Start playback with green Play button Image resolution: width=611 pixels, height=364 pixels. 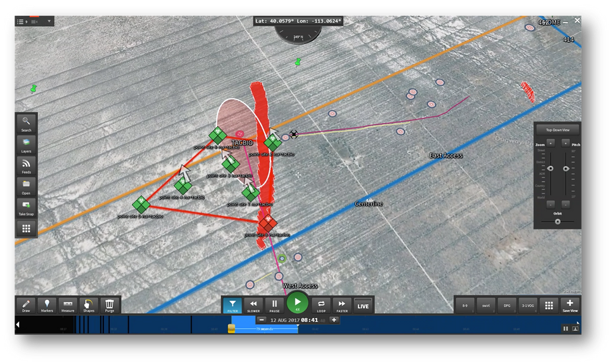[298, 302]
